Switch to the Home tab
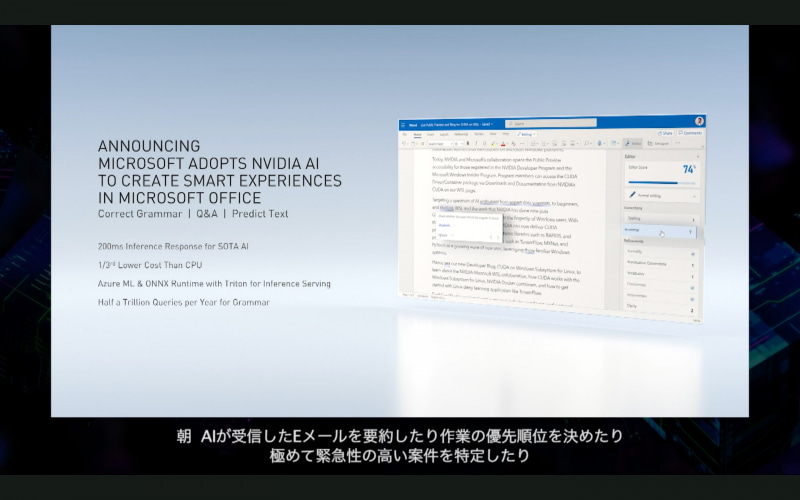This screenshot has width=800, height=500. [x=417, y=134]
